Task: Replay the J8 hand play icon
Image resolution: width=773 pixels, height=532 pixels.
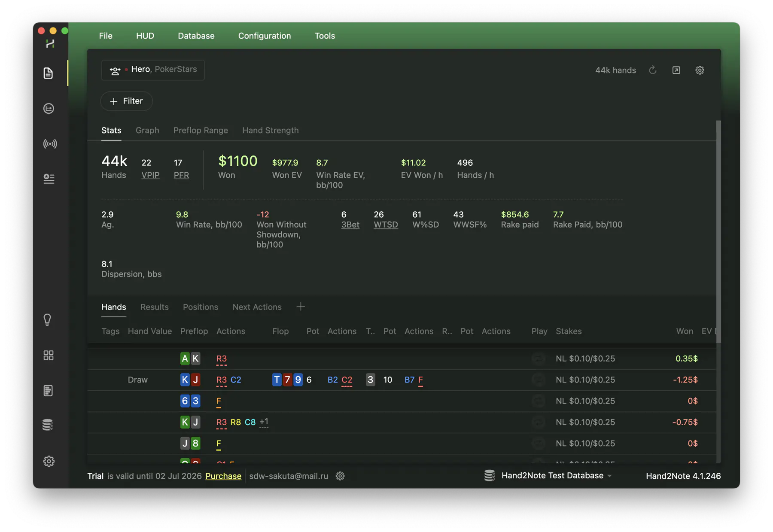Action: 539,443
